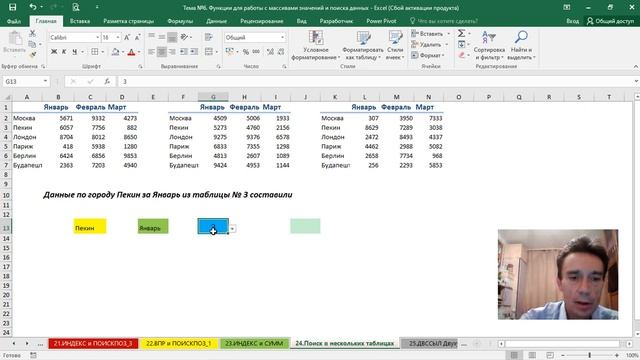
Task: Open Форматировать как таблицу dropdown
Action: 362,46
